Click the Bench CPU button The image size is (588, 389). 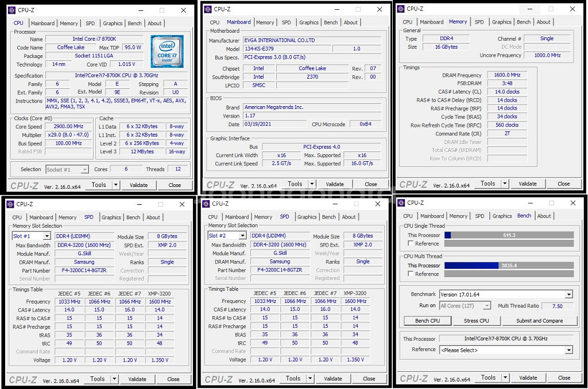point(427,321)
